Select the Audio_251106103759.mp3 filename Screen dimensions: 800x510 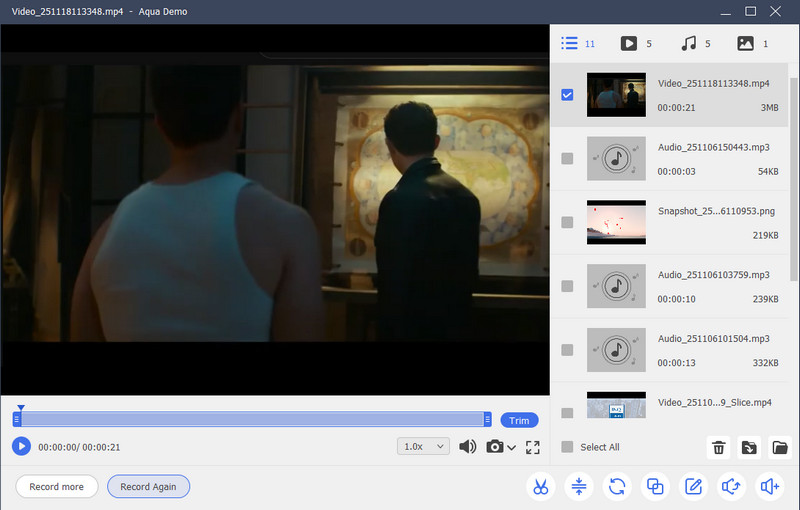tap(713, 274)
